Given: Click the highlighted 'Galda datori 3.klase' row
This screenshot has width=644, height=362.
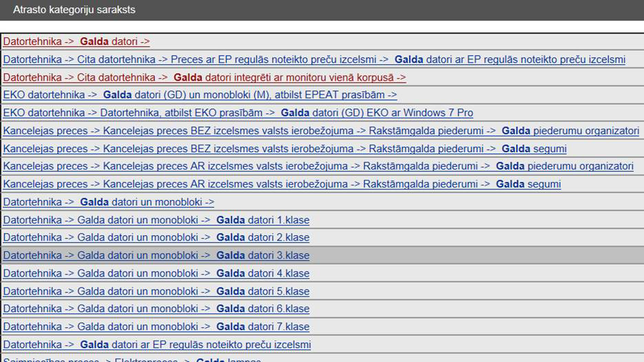Looking at the screenshot, I should click(156, 256).
